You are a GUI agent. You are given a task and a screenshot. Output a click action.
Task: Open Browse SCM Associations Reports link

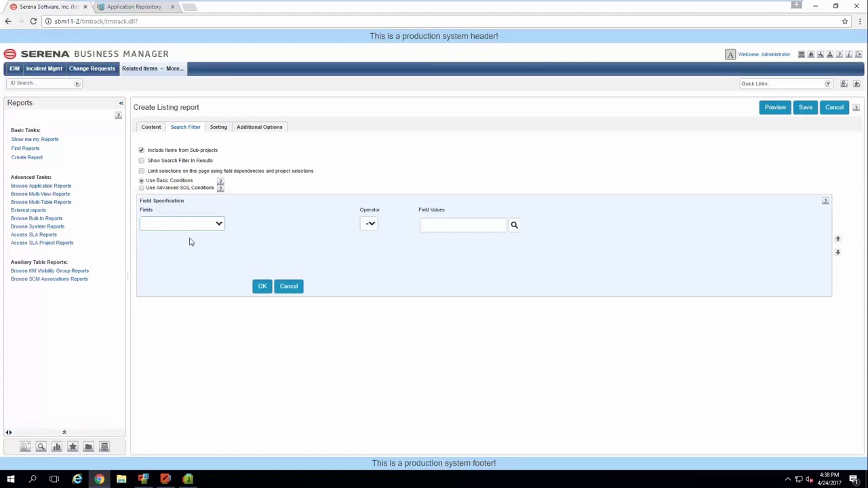click(50, 279)
